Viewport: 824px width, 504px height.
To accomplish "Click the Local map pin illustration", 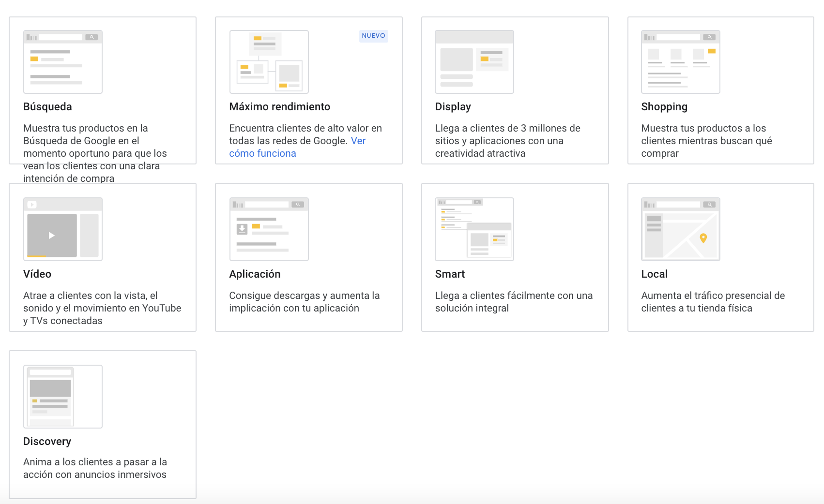I will [x=681, y=229].
